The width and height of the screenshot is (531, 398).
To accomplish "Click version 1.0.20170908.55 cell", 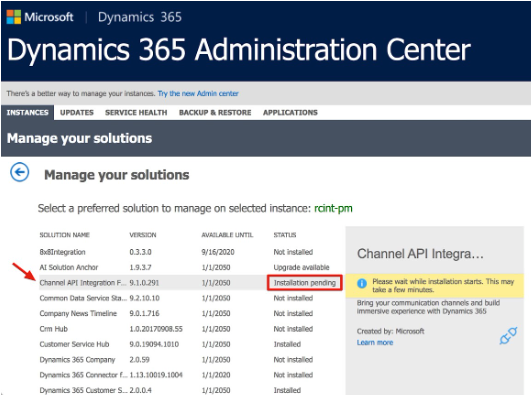I will [156, 329].
